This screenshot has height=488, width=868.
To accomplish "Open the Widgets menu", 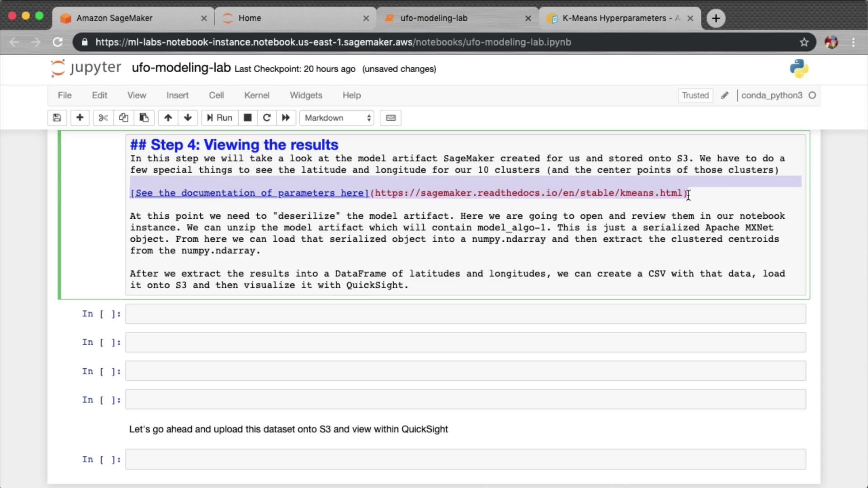I will tap(306, 95).
